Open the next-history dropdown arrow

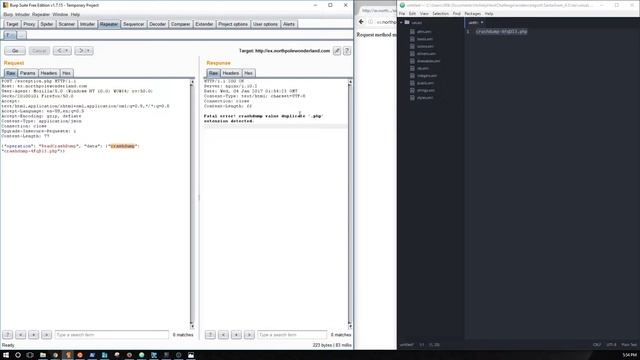point(89,51)
